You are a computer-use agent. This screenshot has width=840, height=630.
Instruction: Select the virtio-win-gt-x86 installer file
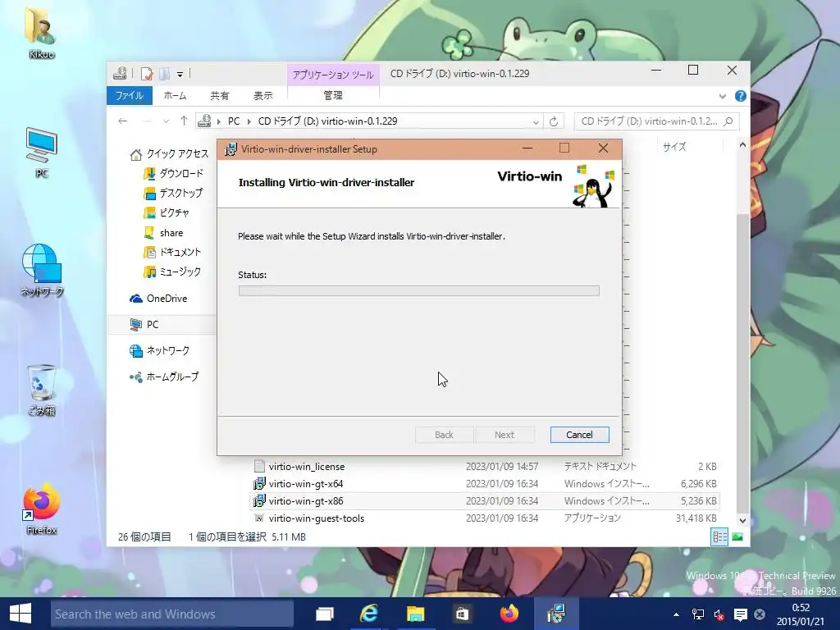(x=486, y=501)
